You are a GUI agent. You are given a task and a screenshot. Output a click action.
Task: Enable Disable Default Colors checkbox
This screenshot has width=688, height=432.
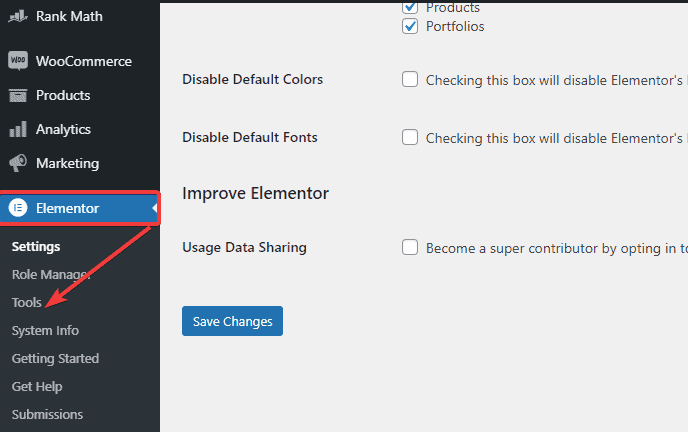(x=410, y=80)
